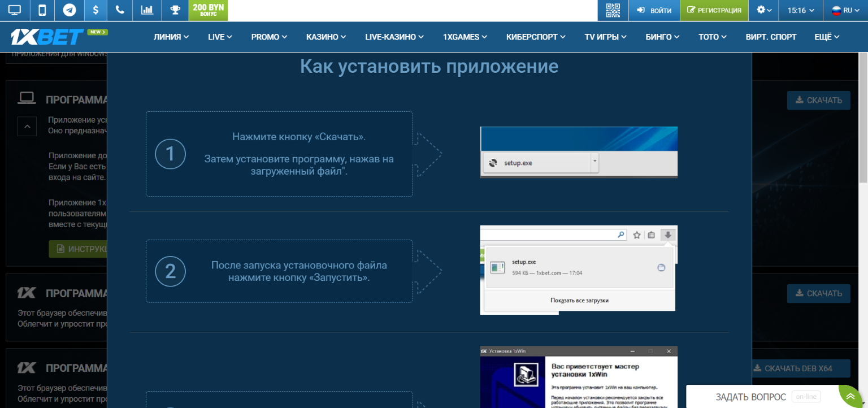Open the QR code icon near login
868x408 pixels.
(613, 10)
